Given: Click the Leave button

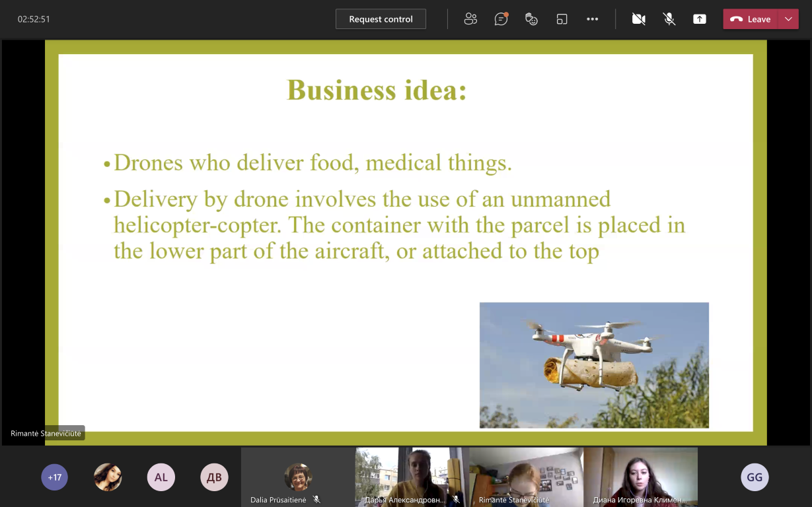Looking at the screenshot, I should (751, 19).
